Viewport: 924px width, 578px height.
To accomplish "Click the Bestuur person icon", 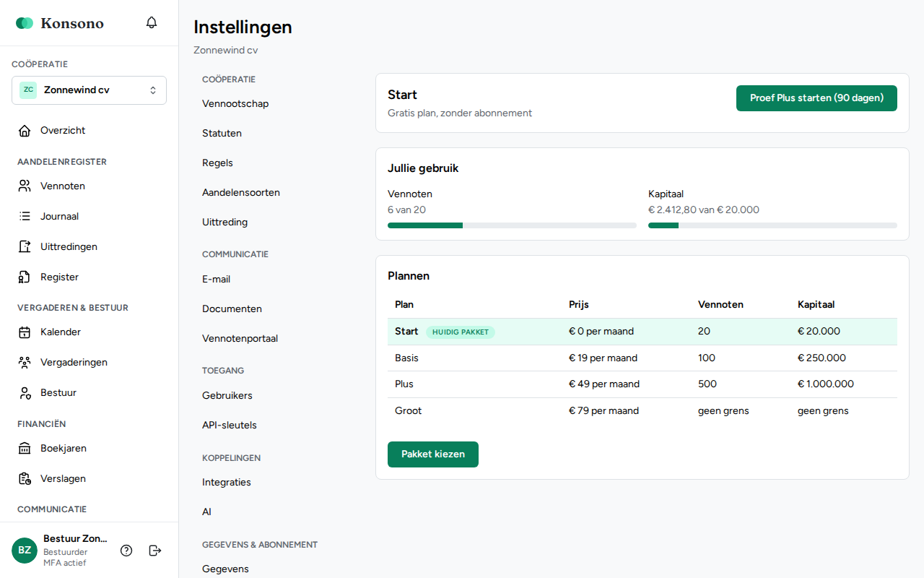I will click(x=25, y=393).
